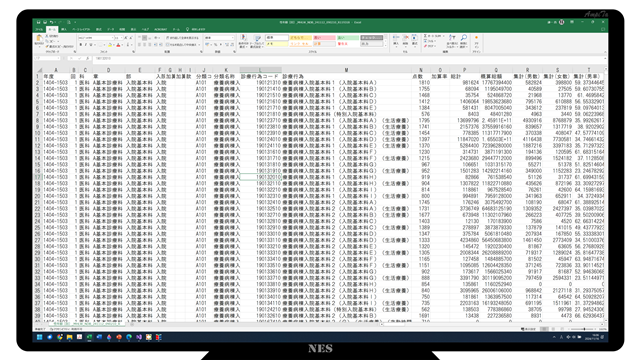Open the Find & Select magnifier icon

pos(464,38)
